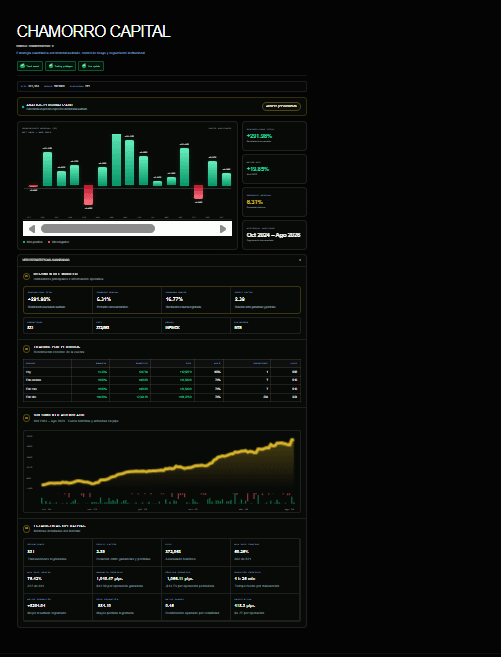Click the gold circle icon above the periods table

26,349
